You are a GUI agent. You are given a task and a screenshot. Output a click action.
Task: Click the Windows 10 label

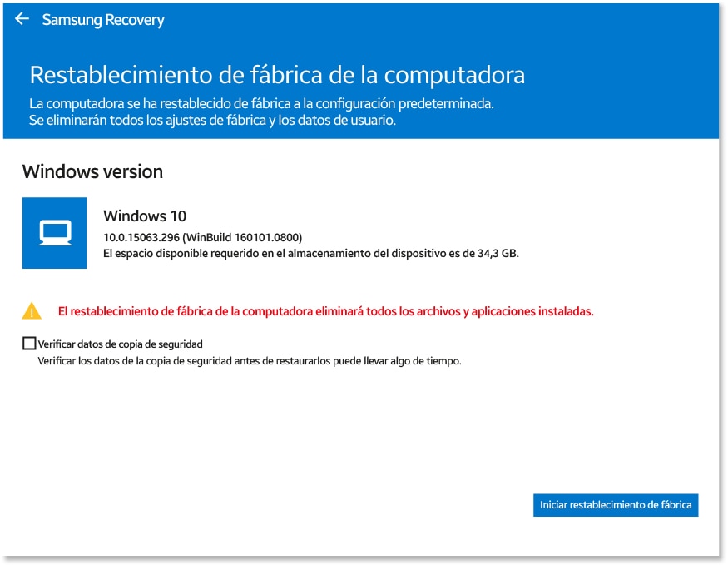click(145, 216)
